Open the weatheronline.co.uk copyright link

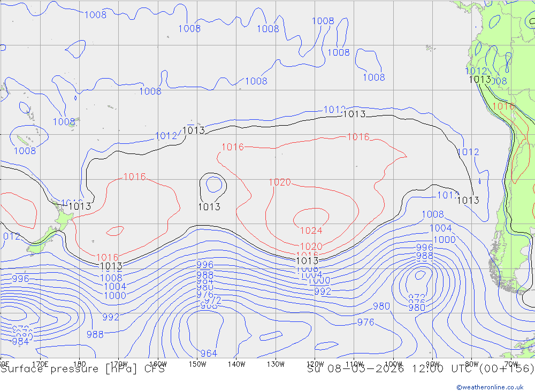pyautogui.click(x=490, y=387)
